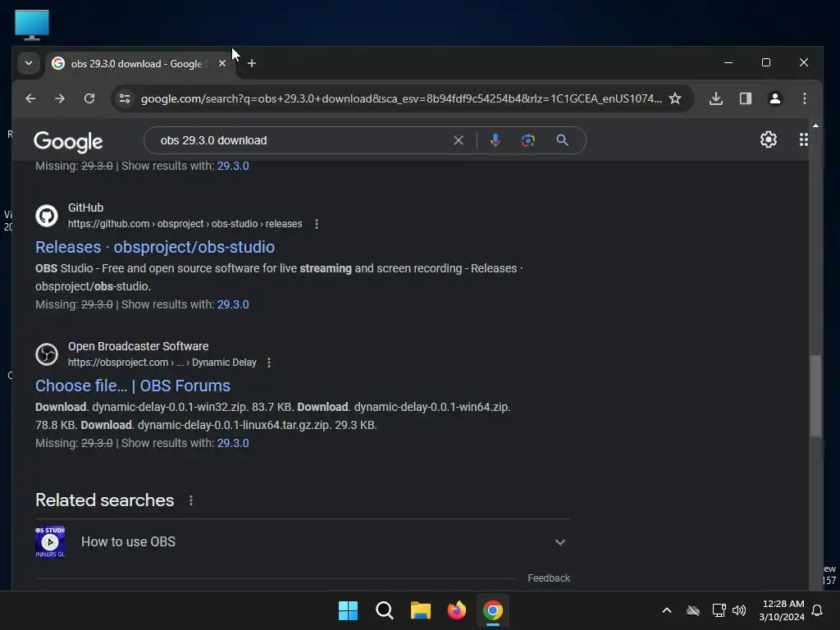
Task: Open more options for GitHub result
Action: 317,224
